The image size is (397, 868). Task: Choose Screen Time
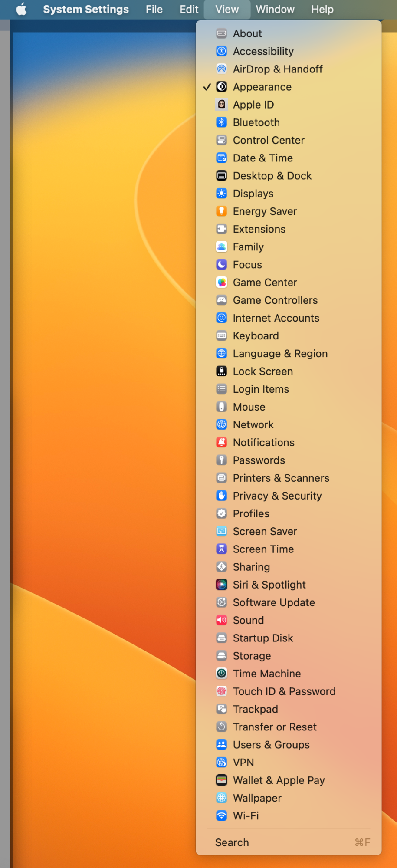point(289,549)
